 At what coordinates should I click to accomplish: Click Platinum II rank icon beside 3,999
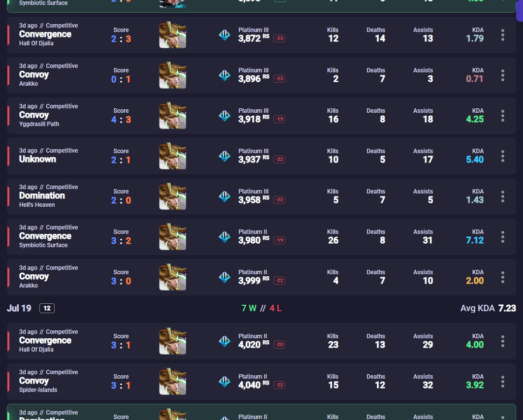(225, 277)
